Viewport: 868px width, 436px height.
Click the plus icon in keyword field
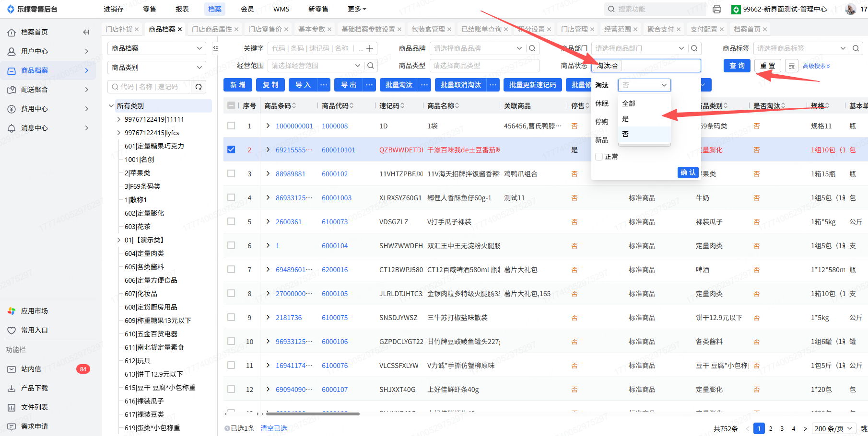(x=370, y=48)
